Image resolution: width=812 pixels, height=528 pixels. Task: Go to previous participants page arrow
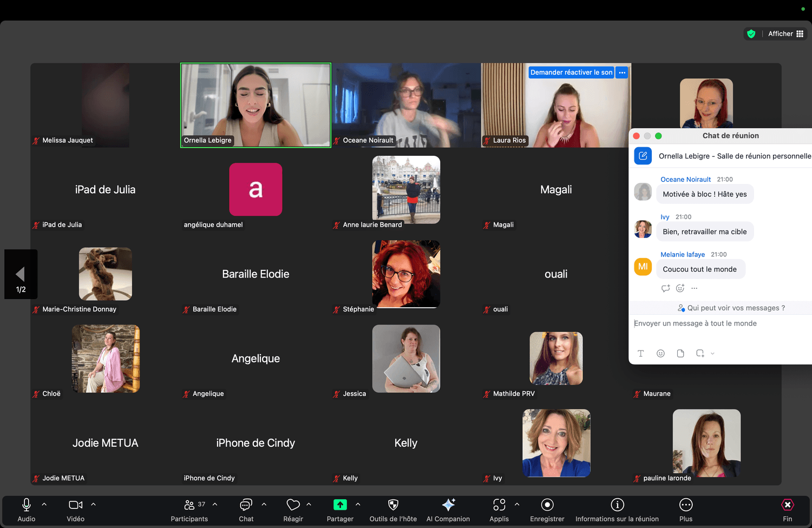[21, 274]
